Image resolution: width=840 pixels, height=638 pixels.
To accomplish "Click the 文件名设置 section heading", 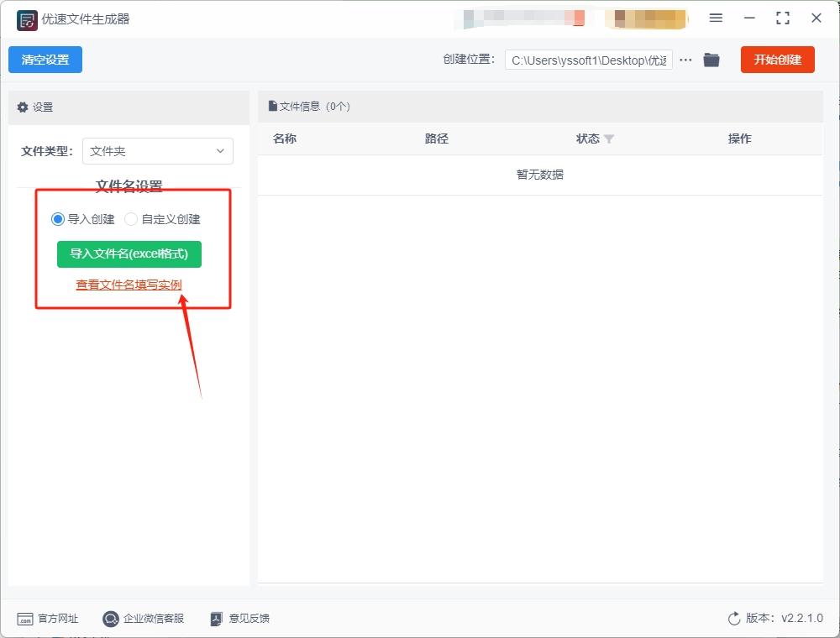I will pyautogui.click(x=129, y=186).
